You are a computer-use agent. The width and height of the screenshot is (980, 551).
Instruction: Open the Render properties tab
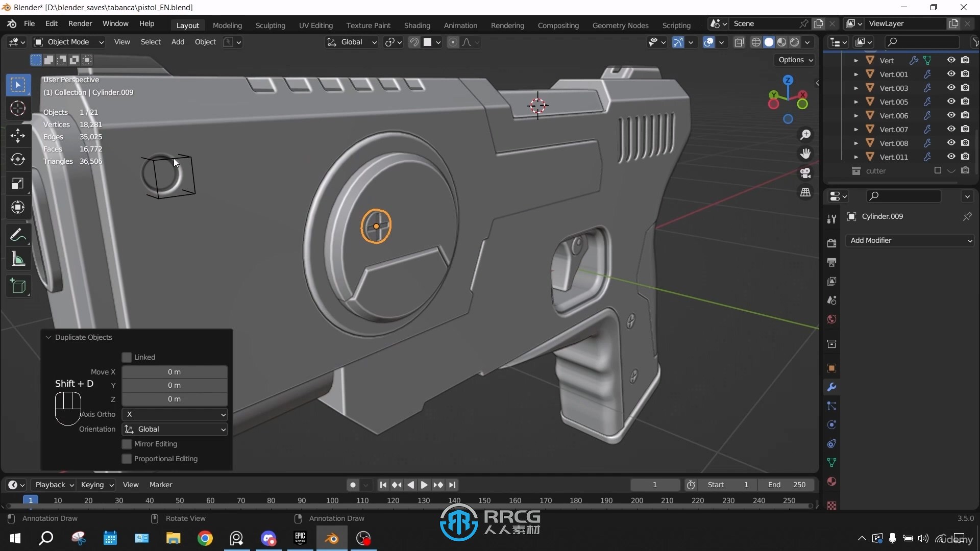click(x=831, y=243)
